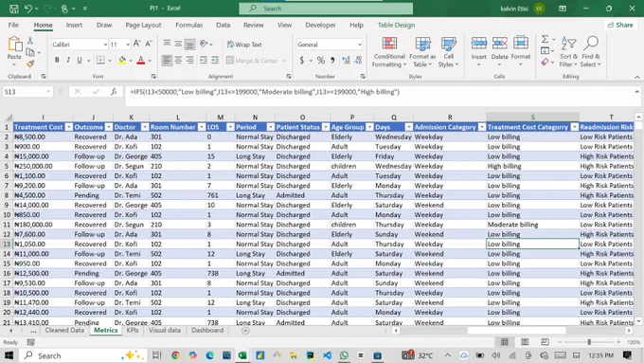Viewport: 644px width, 363px height.
Task: Click the Undo arrow icon
Action: pos(27,9)
